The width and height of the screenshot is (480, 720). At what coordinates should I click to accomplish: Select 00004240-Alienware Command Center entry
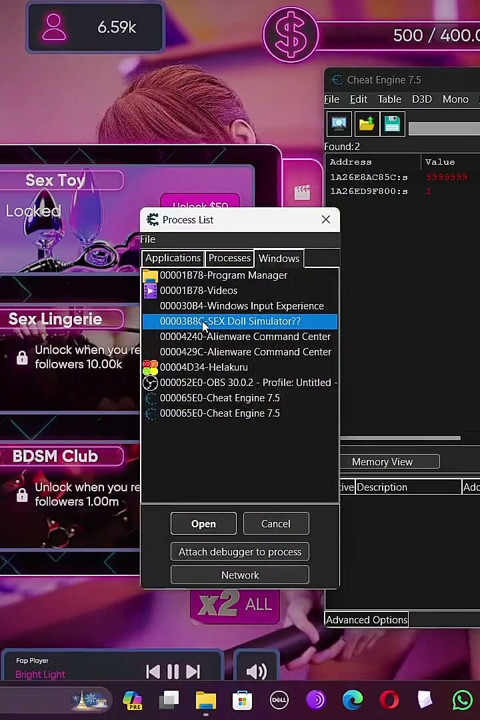pos(240,337)
